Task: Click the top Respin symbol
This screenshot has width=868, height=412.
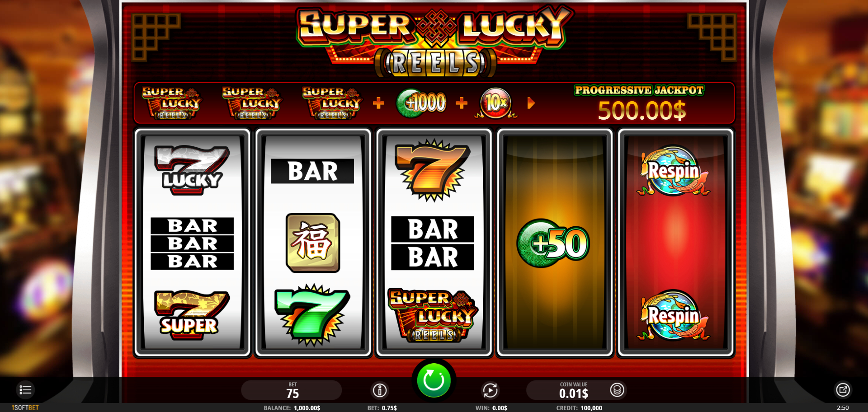Action: (674, 170)
